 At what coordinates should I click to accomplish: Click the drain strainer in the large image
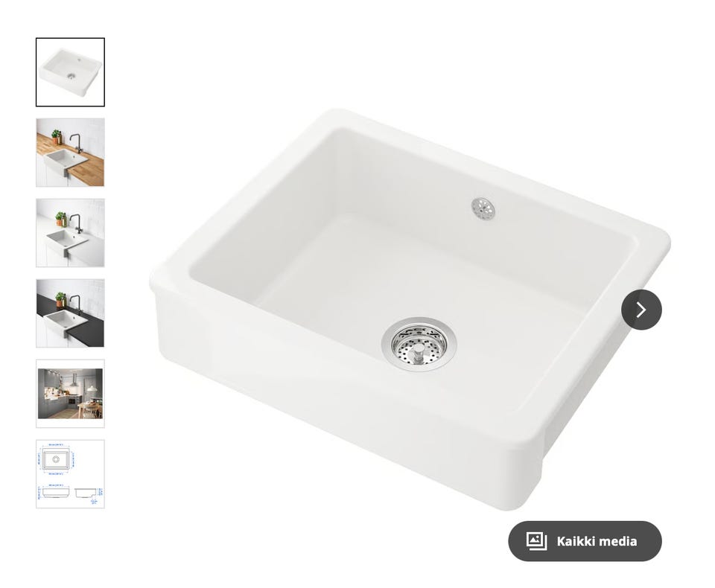419,344
